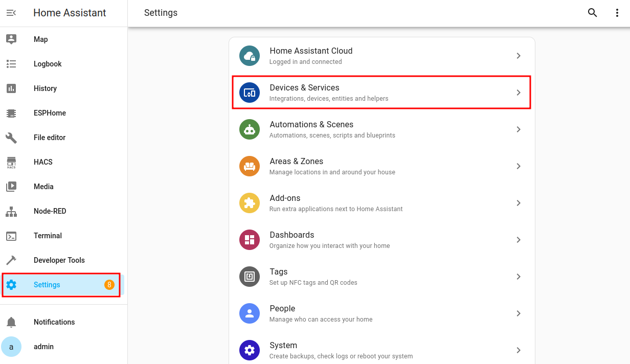The height and width of the screenshot is (364, 630).
Task: Click the Areas & Zones sofa icon
Action: click(250, 166)
